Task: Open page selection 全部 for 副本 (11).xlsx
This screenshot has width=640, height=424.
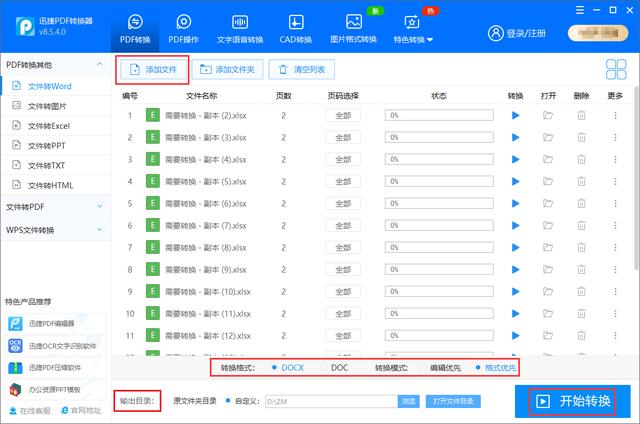Action: click(x=343, y=314)
